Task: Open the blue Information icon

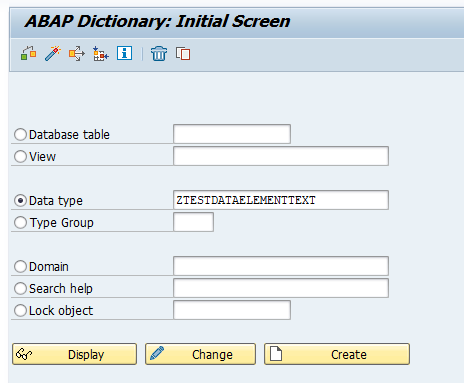Action: (124, 53)
